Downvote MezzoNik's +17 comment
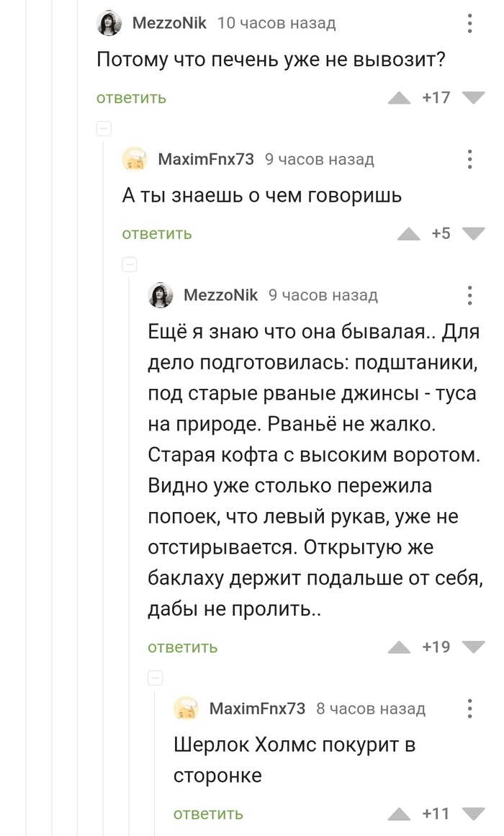 [x=473, y=98]
